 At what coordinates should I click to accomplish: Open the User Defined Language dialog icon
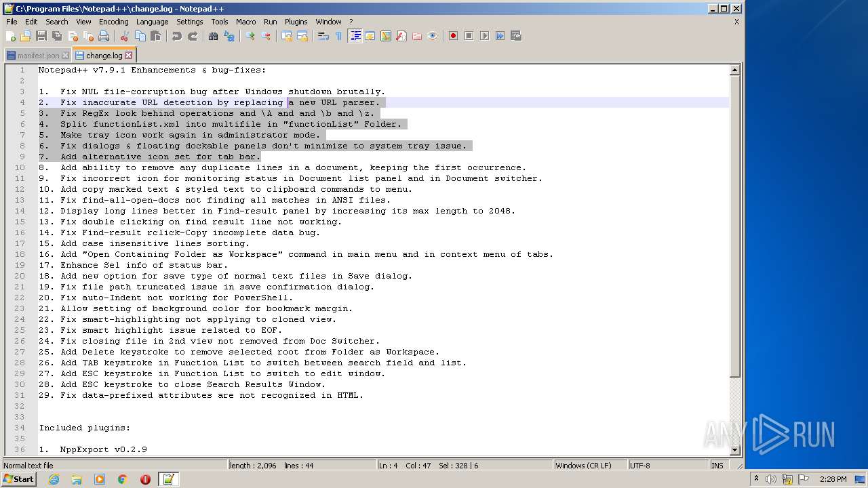point(370,36)
